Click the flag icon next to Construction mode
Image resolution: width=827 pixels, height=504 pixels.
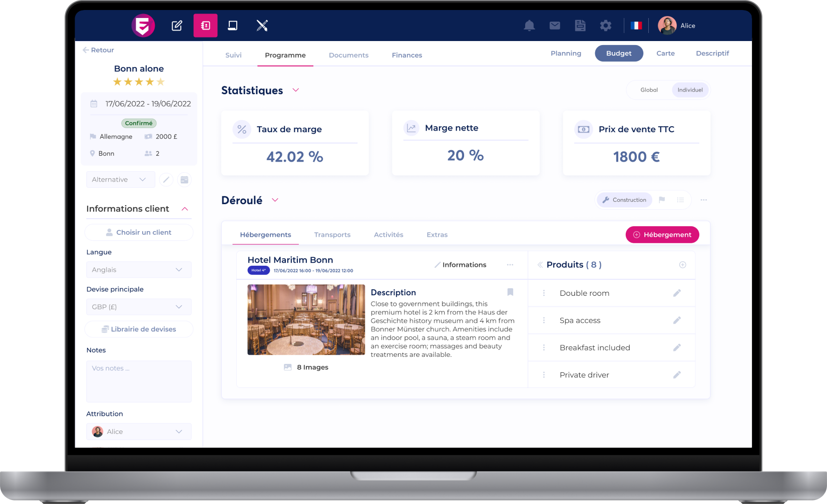662,200
